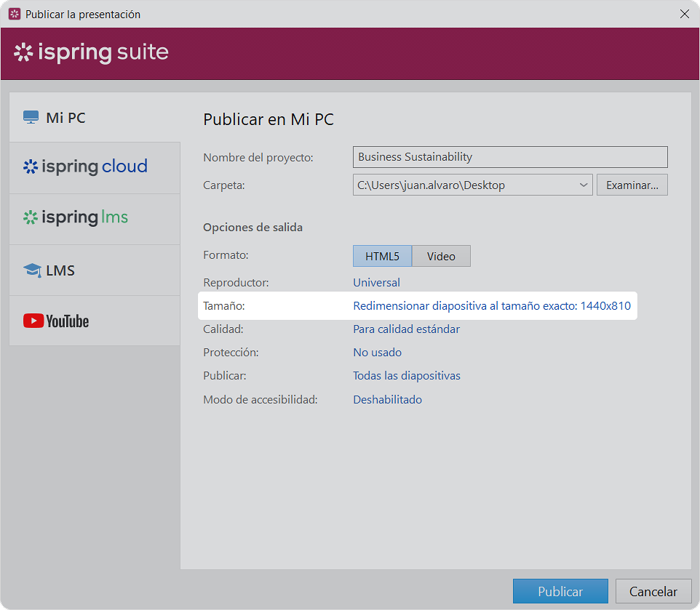This screenshot has height=610, width=700.
Task: Open the No usado protection setting
Action: pyautogui.click(x=377, y=353)
